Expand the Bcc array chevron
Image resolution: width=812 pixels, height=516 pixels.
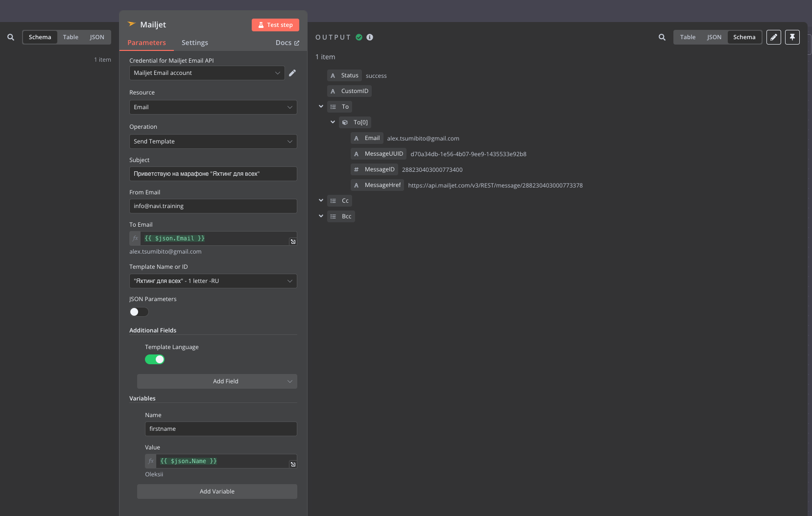(x=321, y=216)
